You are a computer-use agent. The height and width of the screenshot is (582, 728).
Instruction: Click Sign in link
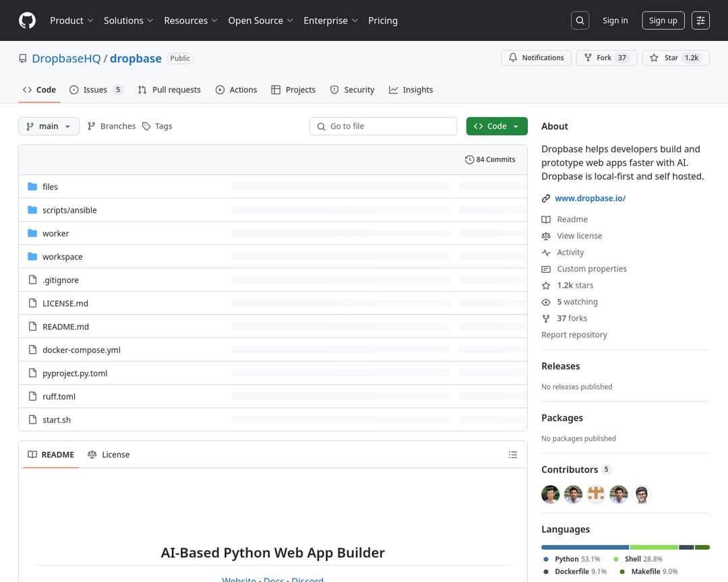pyautogui.click(x=615, y=20)
